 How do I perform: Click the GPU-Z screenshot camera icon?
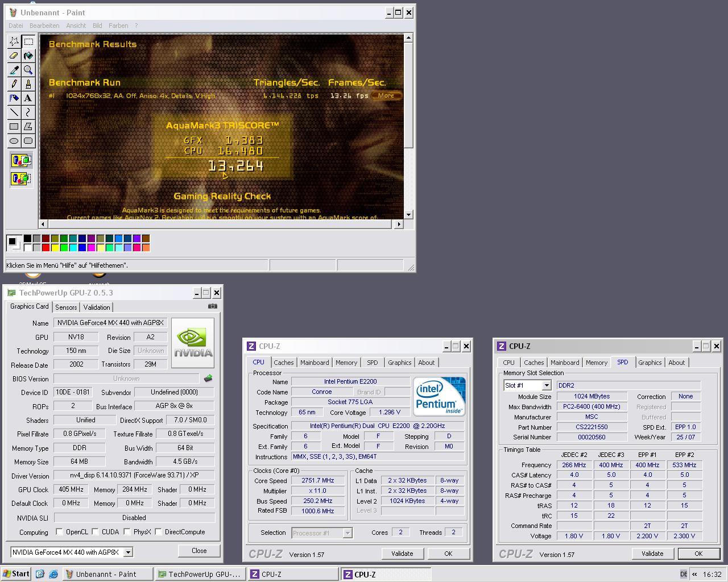tap(213, 306)
